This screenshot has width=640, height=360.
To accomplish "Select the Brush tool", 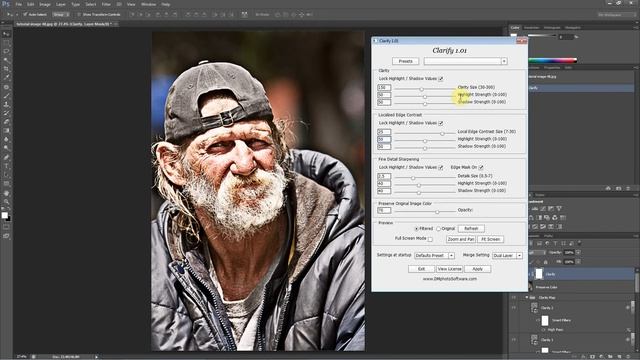I will (x=6, y=96).
